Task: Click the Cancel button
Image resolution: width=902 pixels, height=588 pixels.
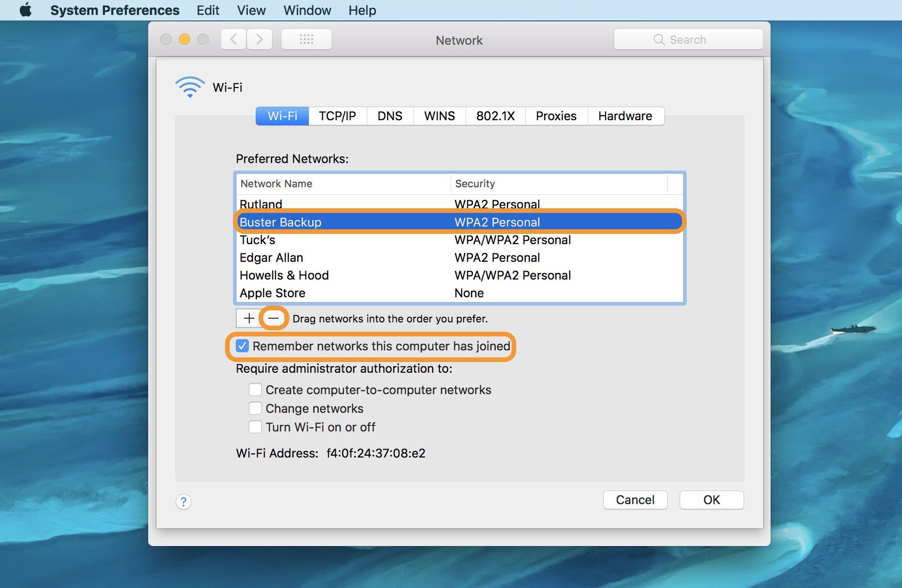Action: pos(635,500)
